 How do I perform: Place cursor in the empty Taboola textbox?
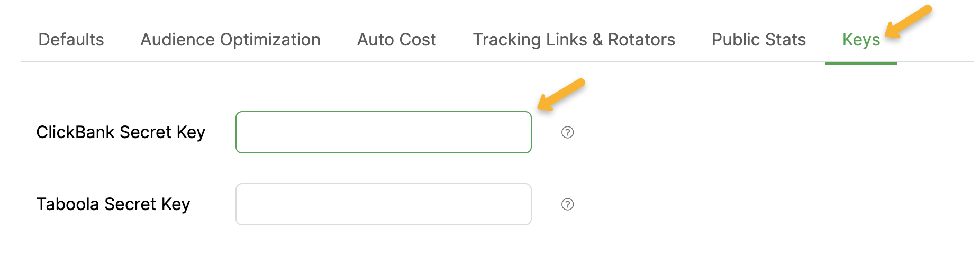(383, 204)
